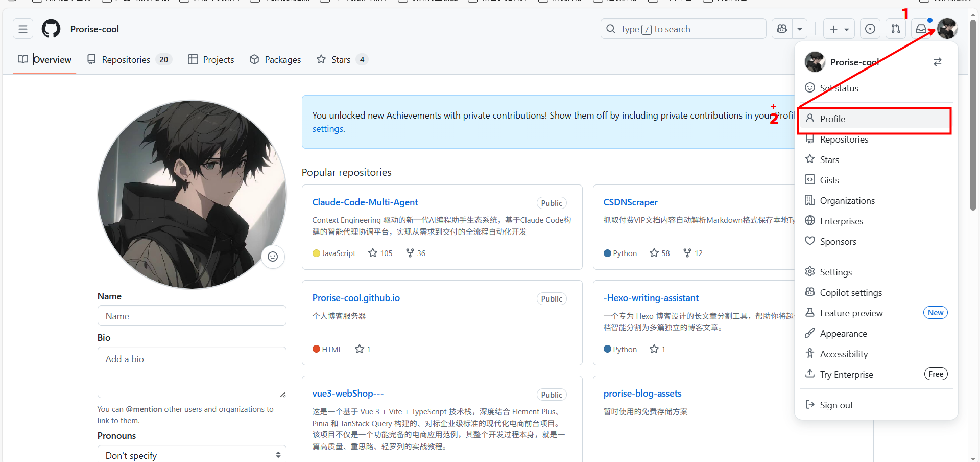Viewport: 980px width, 462px height.
Task: Open Copilot settings menu entry
Action: tap(851, 293)
